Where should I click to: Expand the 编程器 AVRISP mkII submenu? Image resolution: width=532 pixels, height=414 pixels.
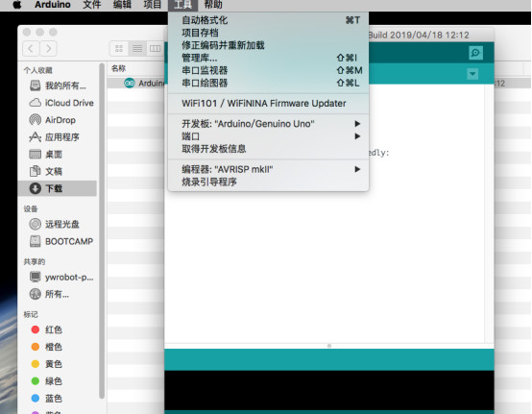click(268, 169)
